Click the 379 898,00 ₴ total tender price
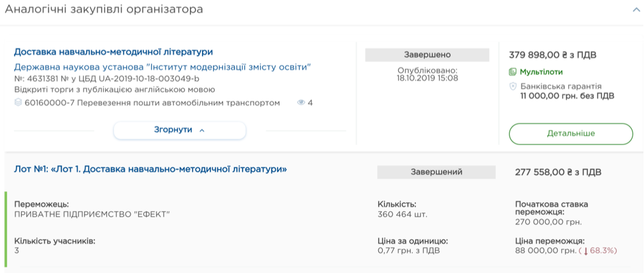The height and width of the screenshot is (273, 644). (552, 55)
